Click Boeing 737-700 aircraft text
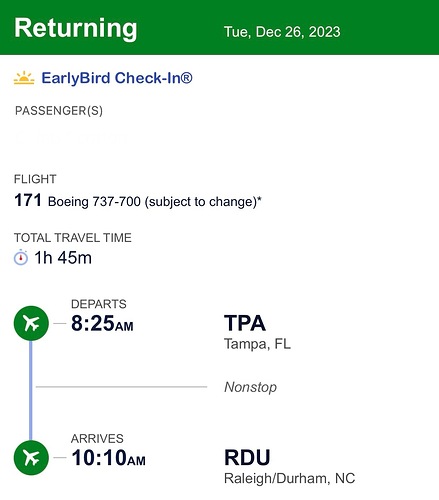 coord(94,202)
